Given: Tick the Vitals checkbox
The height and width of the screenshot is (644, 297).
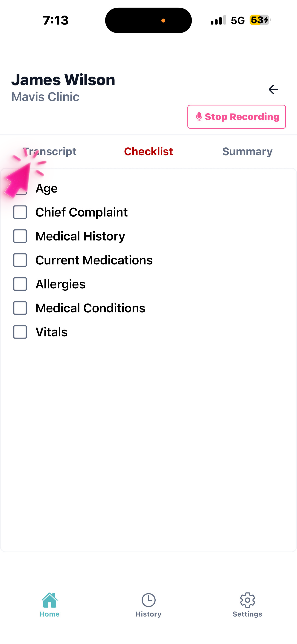Looking at the screenshot, I should [x=20, y=332].
